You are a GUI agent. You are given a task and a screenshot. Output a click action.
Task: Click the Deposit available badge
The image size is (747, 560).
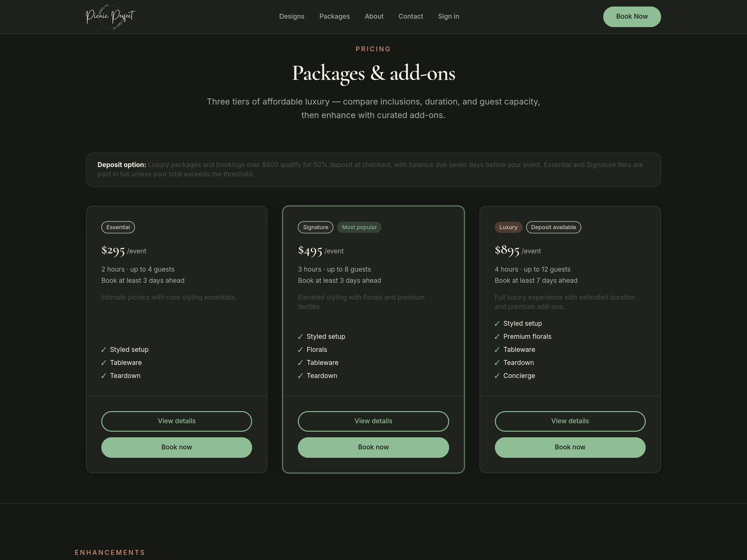pyautogui.click(x=553, y=227)
